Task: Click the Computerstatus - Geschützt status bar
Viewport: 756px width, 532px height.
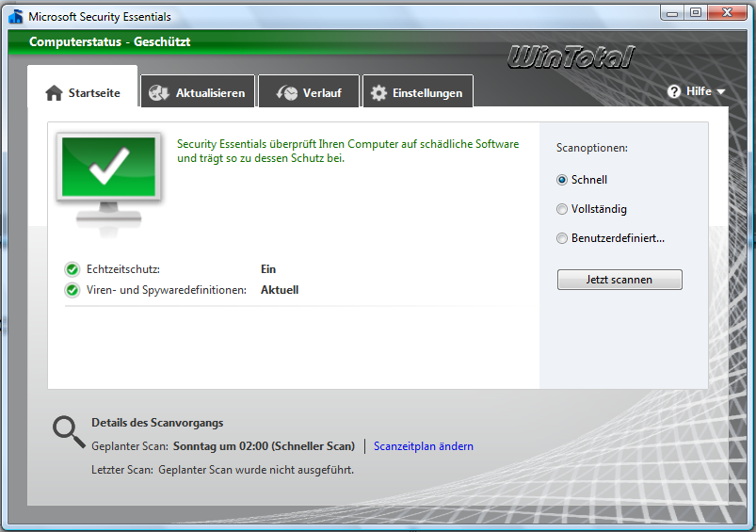Action: click(x=378, y=42)
